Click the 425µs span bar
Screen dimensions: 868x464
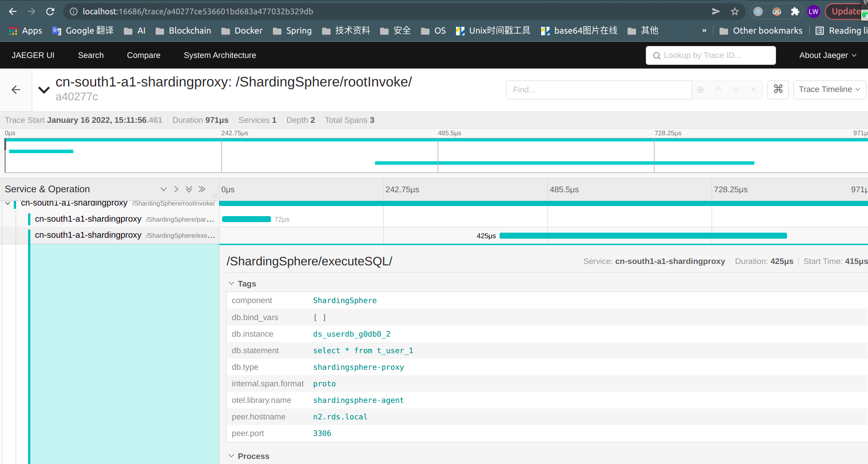coord(643,236)
